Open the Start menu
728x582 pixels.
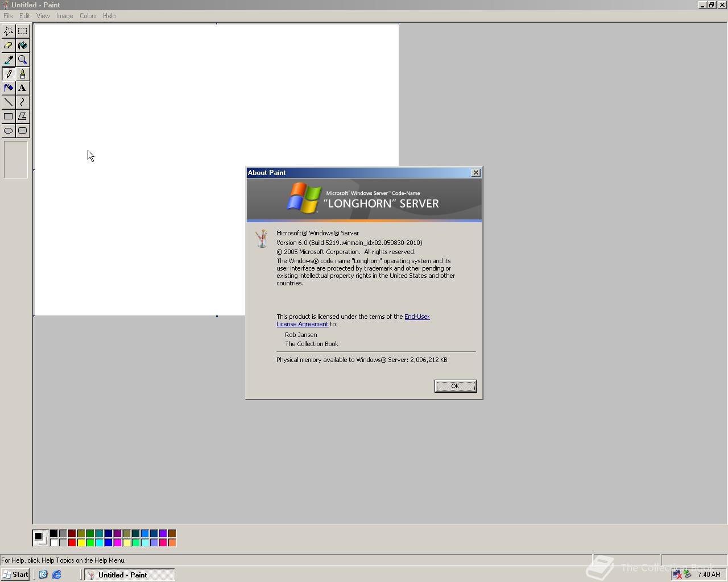point(15,575)
